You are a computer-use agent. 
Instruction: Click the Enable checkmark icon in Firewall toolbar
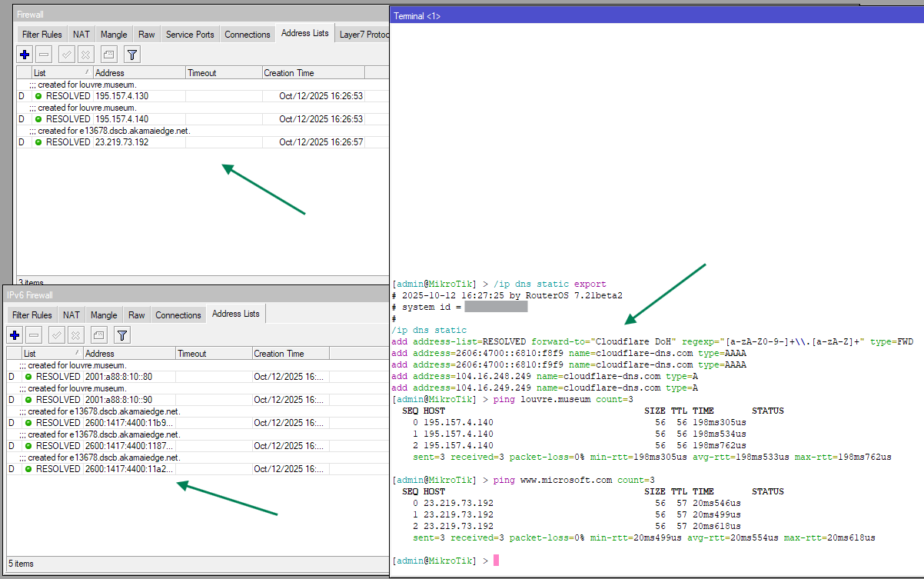[67, 55]
